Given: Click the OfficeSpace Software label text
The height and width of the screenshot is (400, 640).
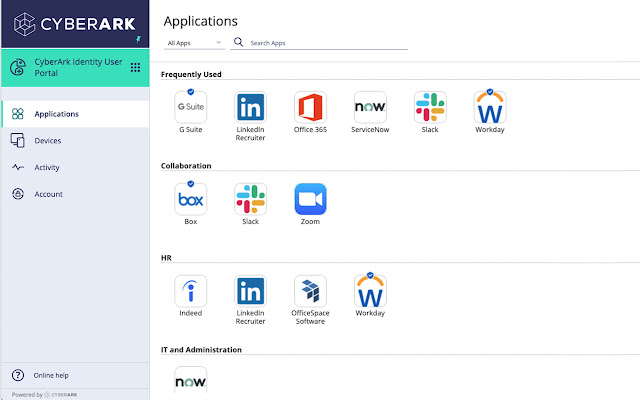Looking at the screenshot, I should pyautogui.click(x=310, y=317).
